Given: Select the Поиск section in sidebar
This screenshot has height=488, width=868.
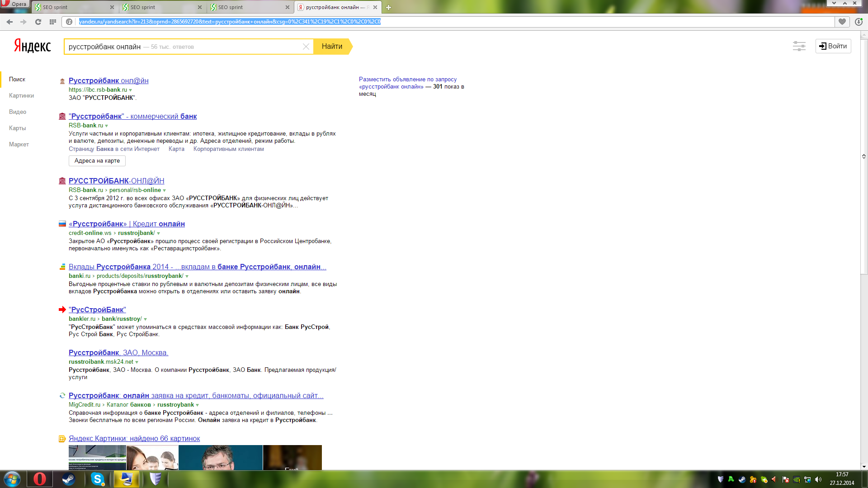Looking at the screenshot, I should pos(17,80).
